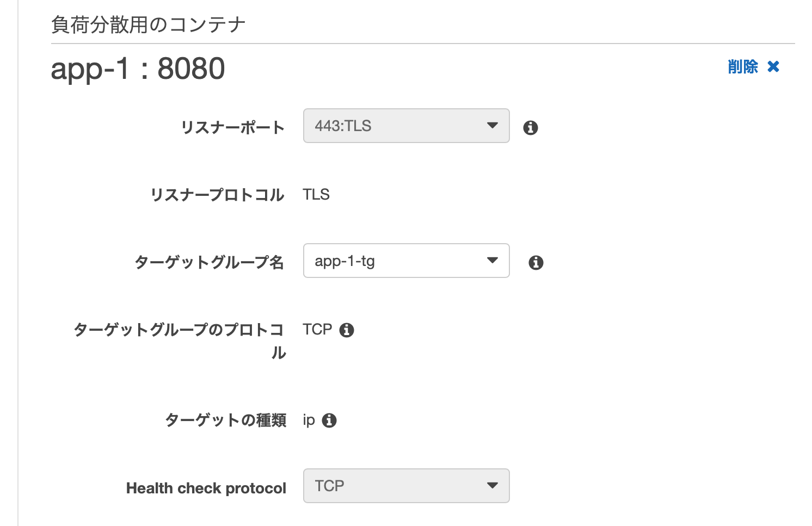This screenshot has width=812, height=526.
Task: Click the info icon beside target type ip
Action: [330, 420]
